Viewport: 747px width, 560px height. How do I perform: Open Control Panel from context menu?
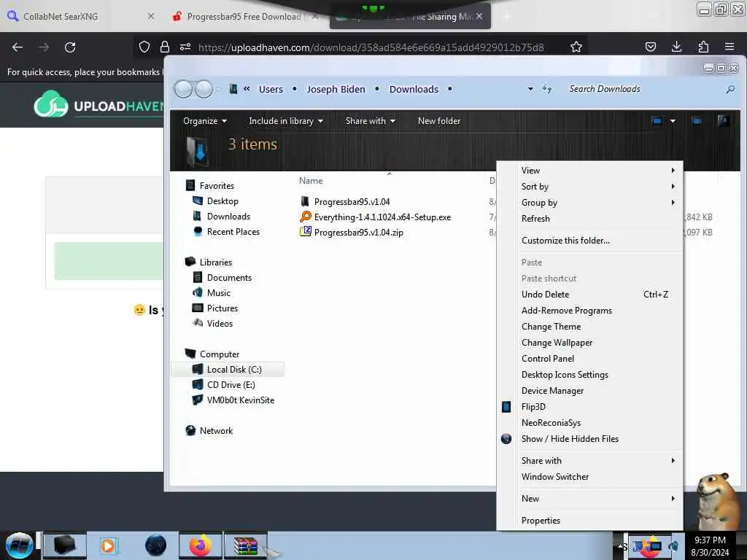coord(589,359)
